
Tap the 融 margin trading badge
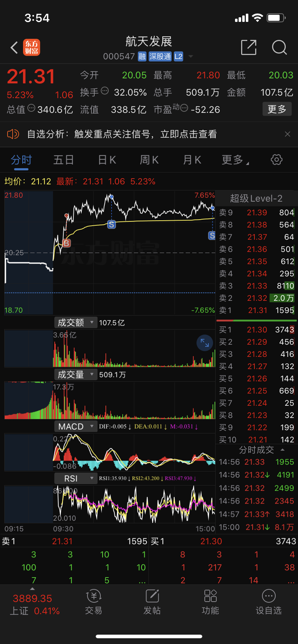tap(142, 56)
